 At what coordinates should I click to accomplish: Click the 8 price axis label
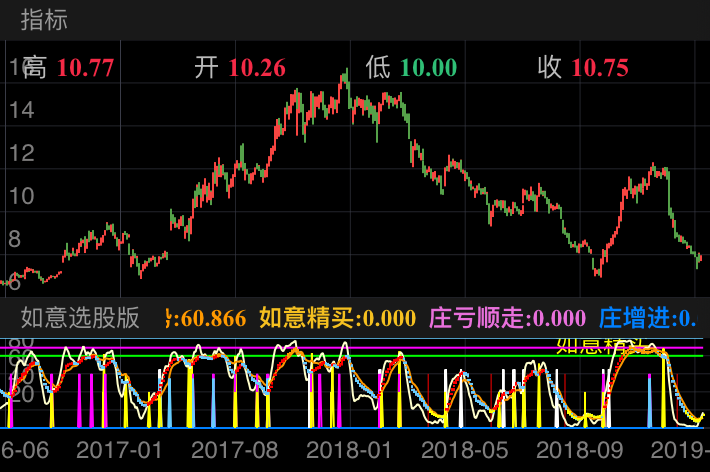click(x=14, y=239)
